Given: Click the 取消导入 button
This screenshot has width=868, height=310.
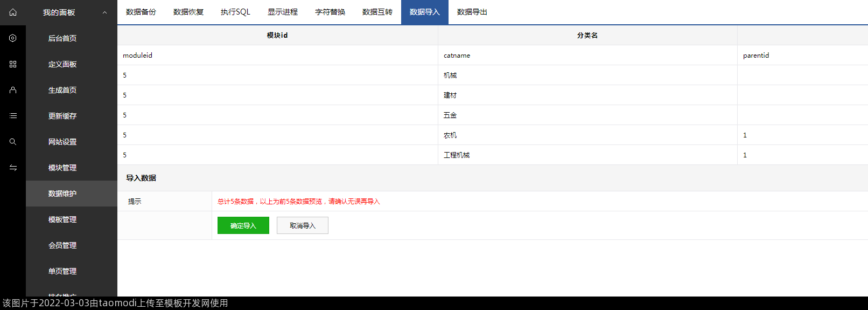Looking at the screenshot, I should (303, 225).
